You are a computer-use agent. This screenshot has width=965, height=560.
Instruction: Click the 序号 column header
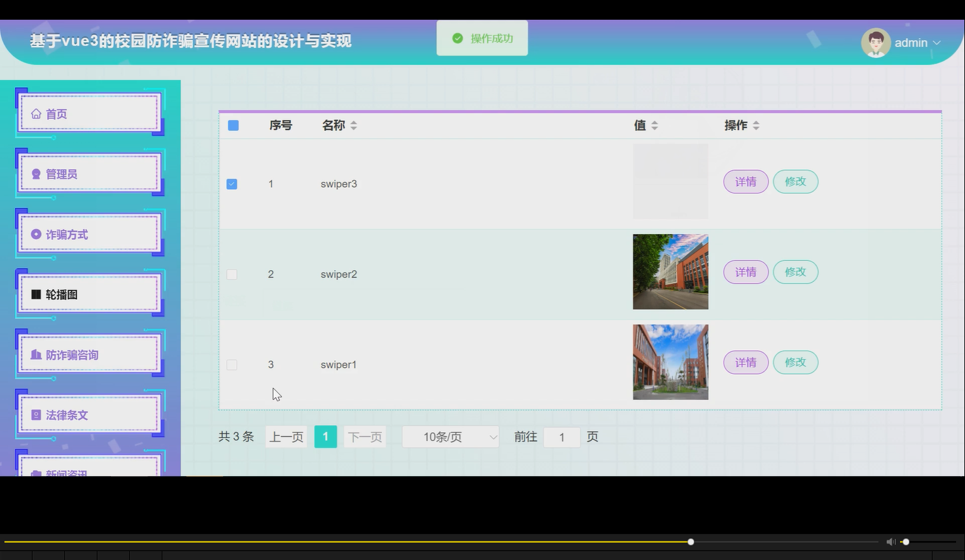pos(281,125)
